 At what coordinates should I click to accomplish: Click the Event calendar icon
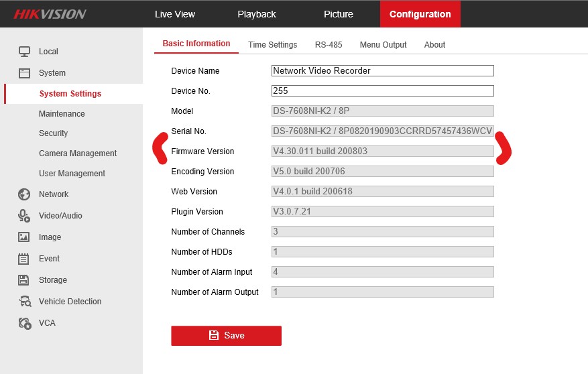pyautogui.click(x=24, y=259)
